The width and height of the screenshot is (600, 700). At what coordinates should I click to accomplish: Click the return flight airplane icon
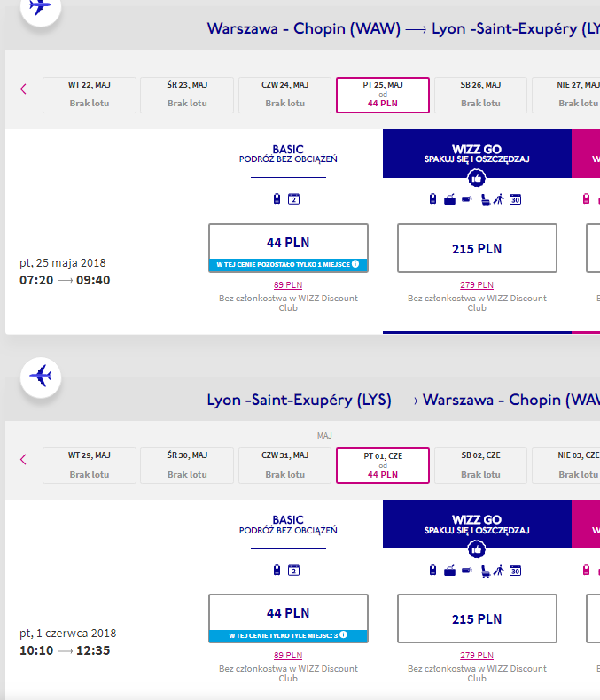41,377
